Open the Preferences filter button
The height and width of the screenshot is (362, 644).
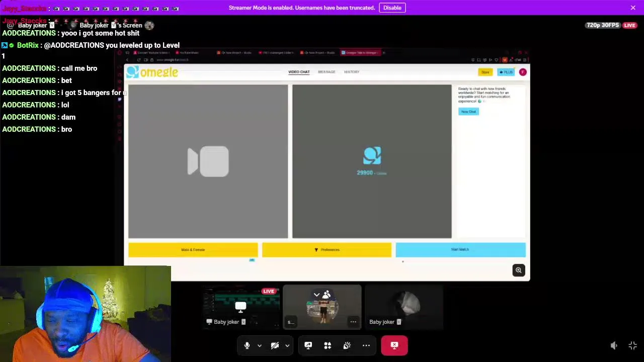(x=327, y=249)
